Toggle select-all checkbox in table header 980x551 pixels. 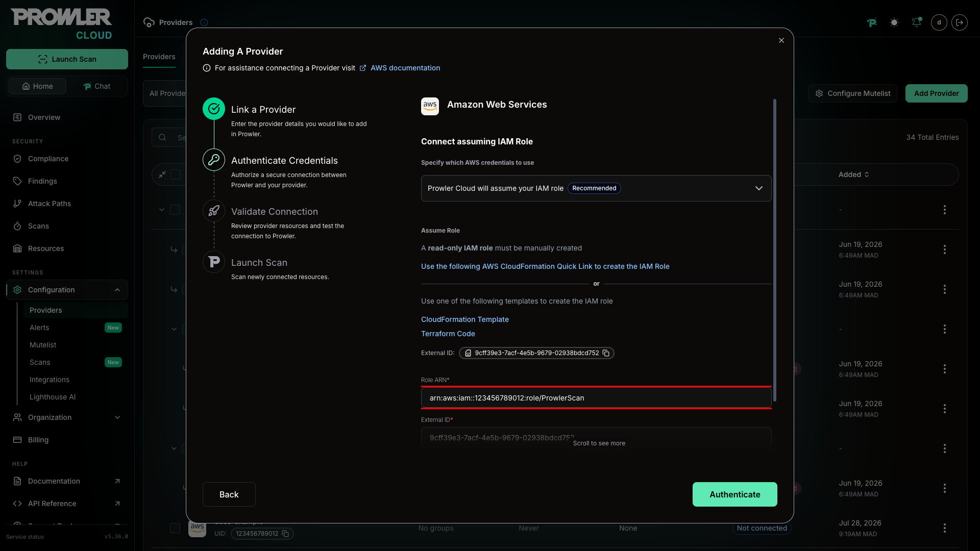(x=176, y=174)
